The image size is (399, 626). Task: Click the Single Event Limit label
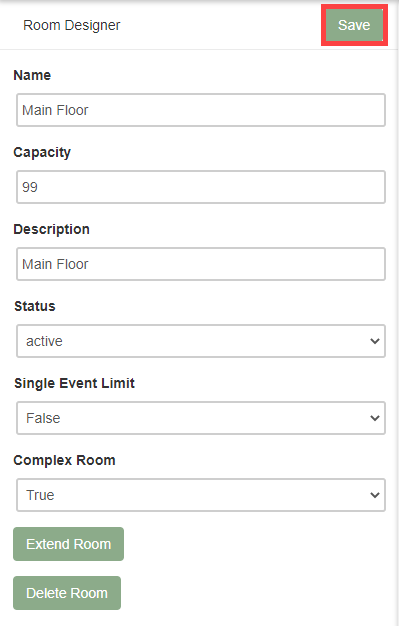(x=74, y=383)
